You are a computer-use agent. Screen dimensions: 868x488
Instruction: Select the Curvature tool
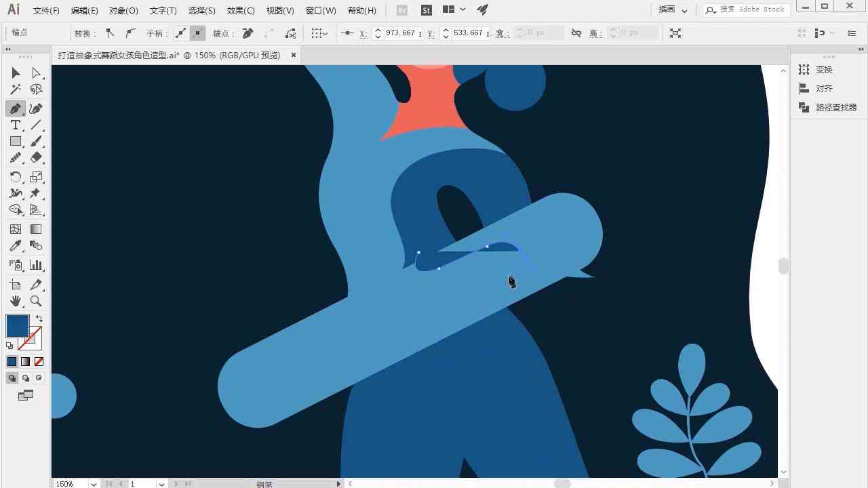point(36,108)
